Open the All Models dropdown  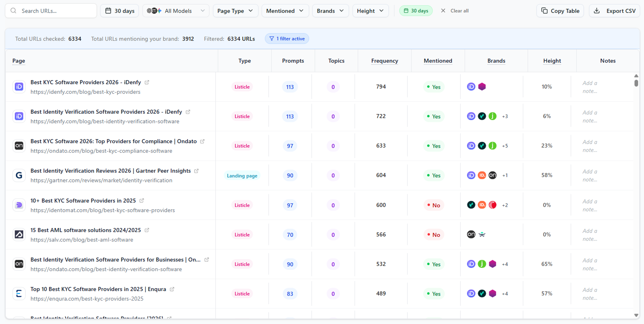pos(176,11)
